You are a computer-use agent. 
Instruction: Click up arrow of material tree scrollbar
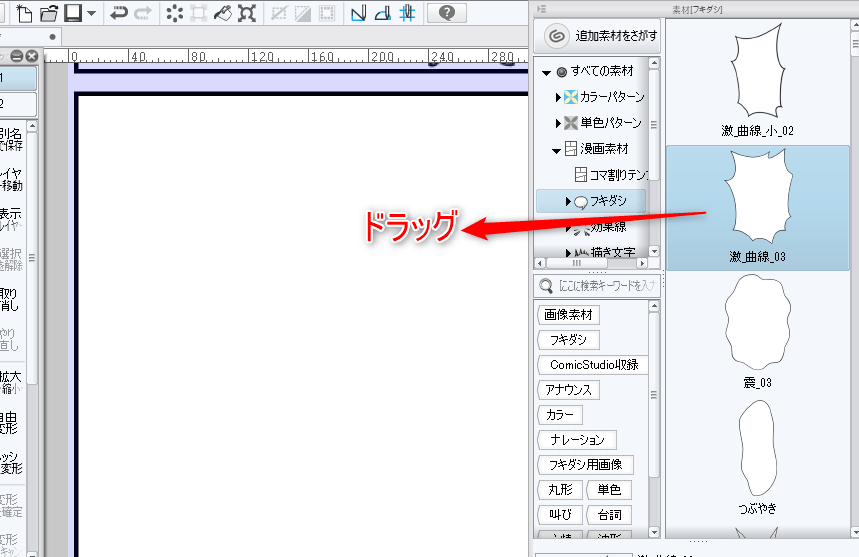pyautogui.click(x=654, y=63)
